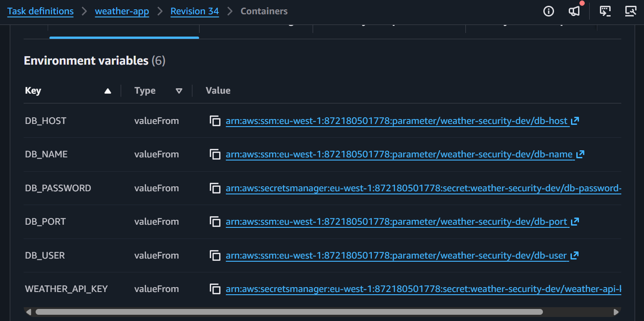Select the DB_NAME key cell
The image size is (644, 321).
[46, 154]
